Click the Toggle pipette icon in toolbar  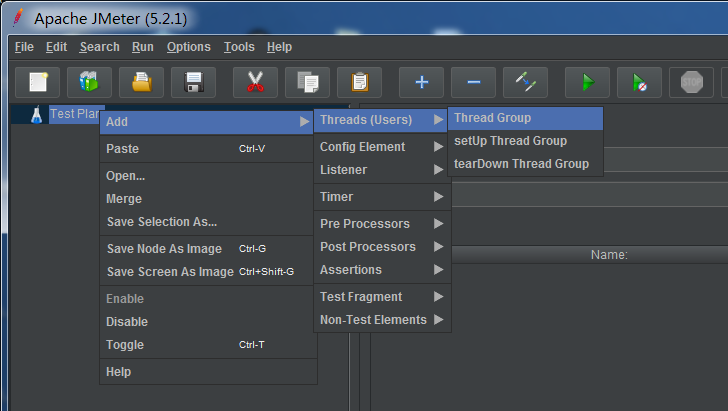pos(526,82)
